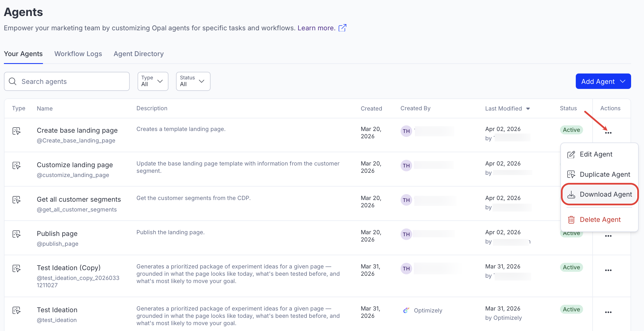This screenshot has height=331, width=644.
Task: Open the Status filter dropdown
Action: pos(193,81)
